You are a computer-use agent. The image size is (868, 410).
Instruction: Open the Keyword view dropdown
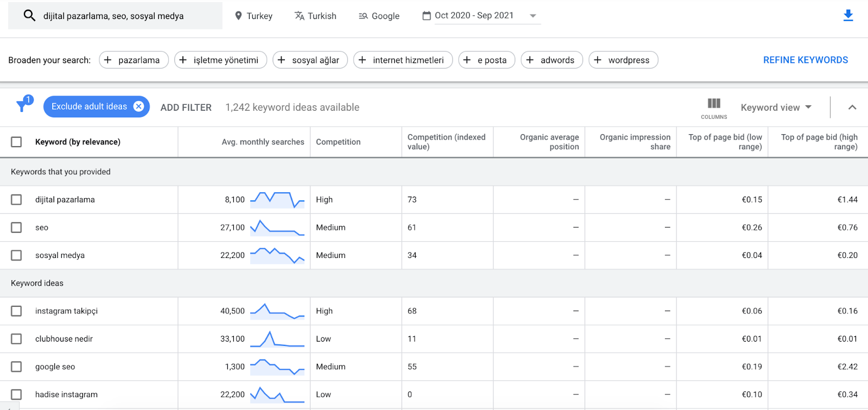776,108
